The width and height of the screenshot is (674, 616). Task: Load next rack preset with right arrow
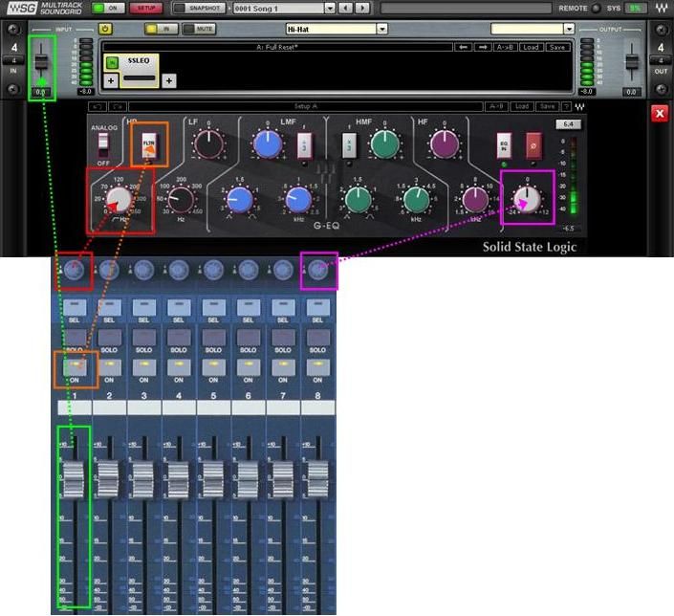pyautogui.click(x=483, y=47)
